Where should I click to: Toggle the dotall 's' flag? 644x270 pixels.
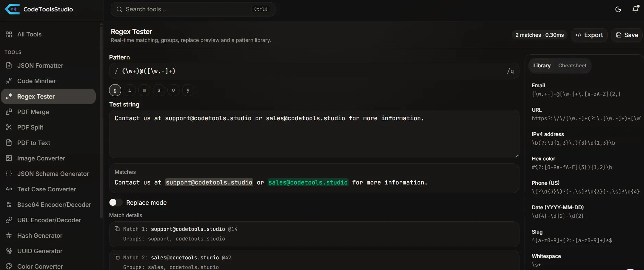tap(159, 90)
